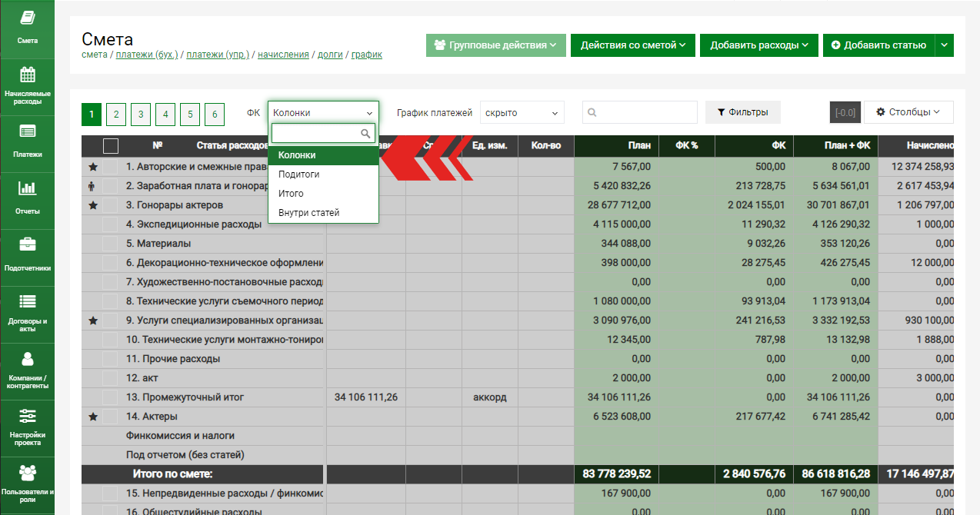Select Подитоги option in dropdown list
The width and height of the screenshot is (980, 515).
point(299,174)
